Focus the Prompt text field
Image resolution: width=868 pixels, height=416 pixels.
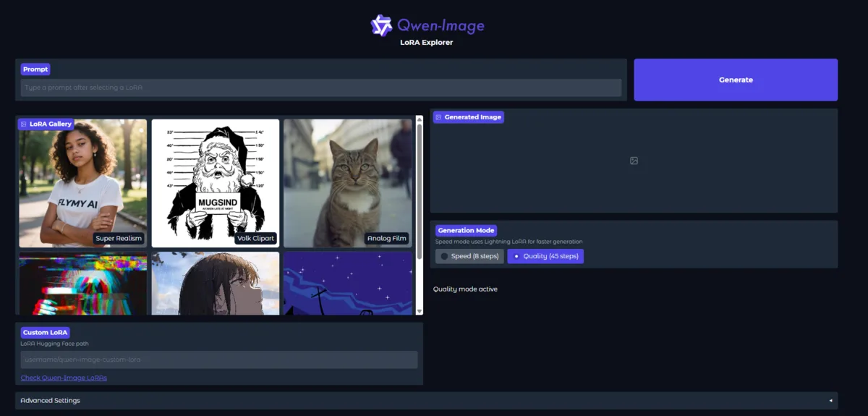coord(321,88)
